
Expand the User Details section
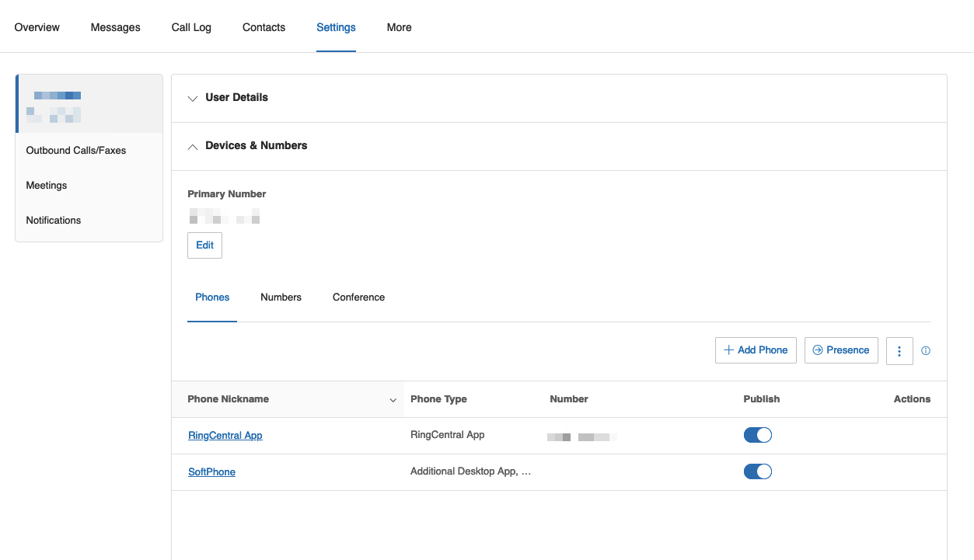(x=236, y=98)
